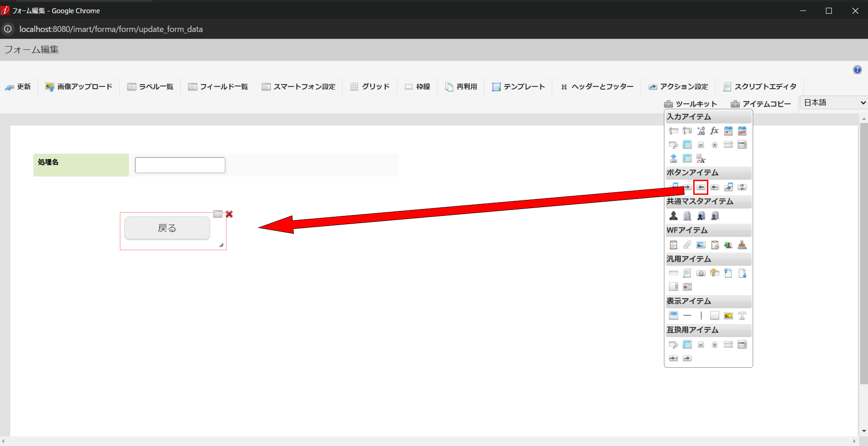
Task: Add the WF clipboard item
Action: coord(674,245)
